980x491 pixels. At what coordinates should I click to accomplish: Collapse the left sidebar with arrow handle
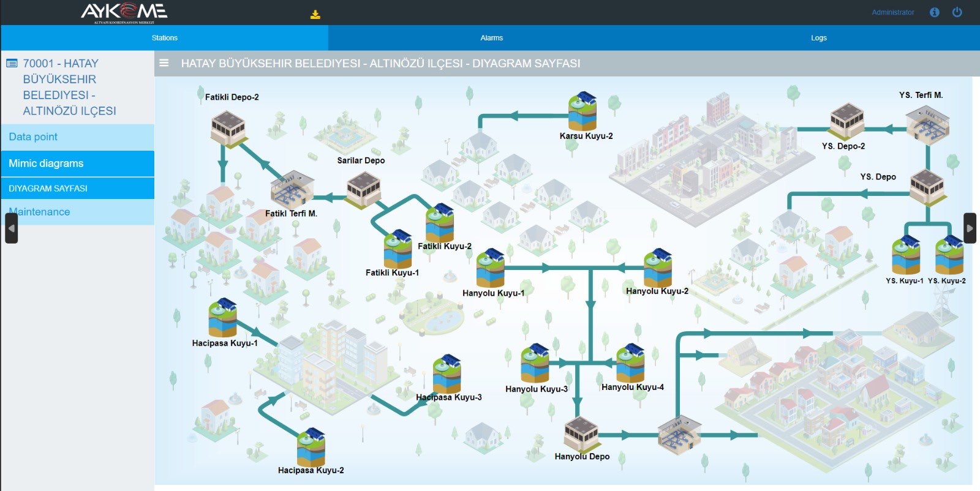point(11,228)
